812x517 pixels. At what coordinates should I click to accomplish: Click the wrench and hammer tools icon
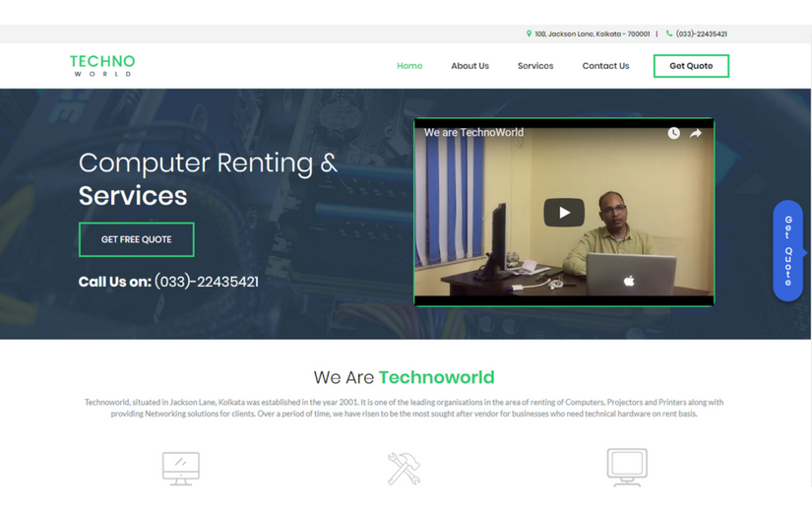(404, 469)
